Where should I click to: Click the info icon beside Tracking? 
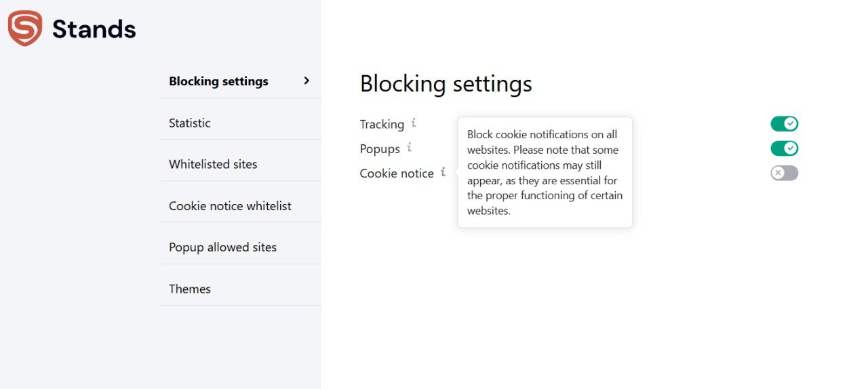pyautogui.click(x=414, y=123)
